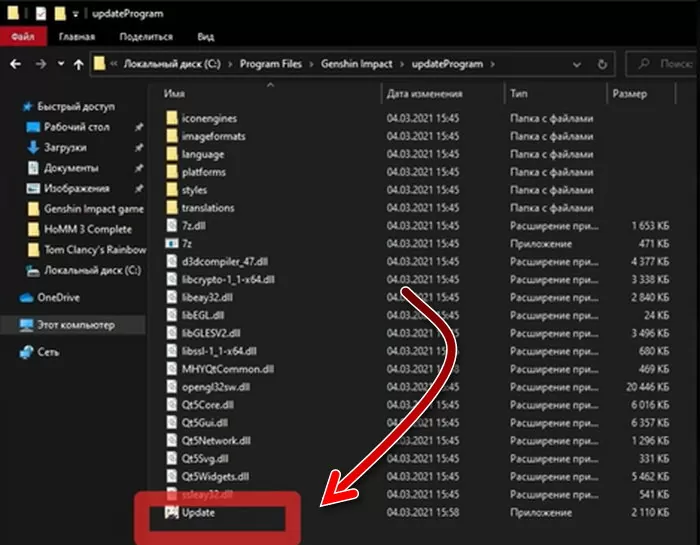Switch to the Вид ribbon tab
This screenshot has height=545, width=700.
[206, 37]
